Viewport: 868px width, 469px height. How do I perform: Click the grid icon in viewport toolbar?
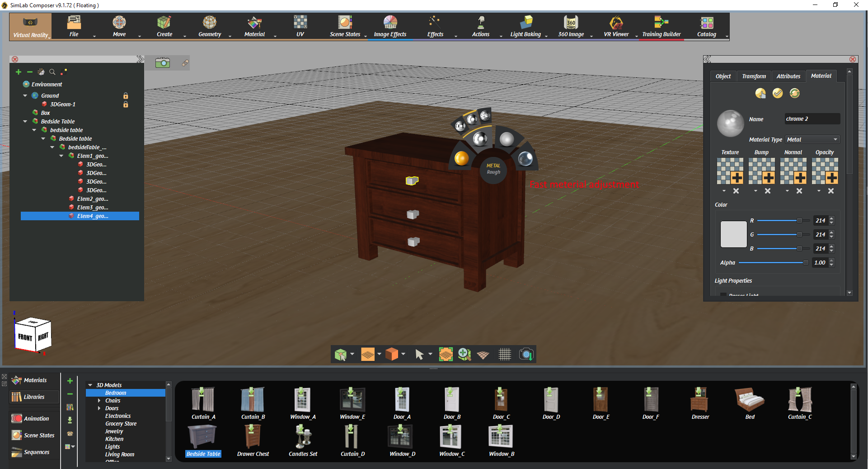[x=505, y=355]
